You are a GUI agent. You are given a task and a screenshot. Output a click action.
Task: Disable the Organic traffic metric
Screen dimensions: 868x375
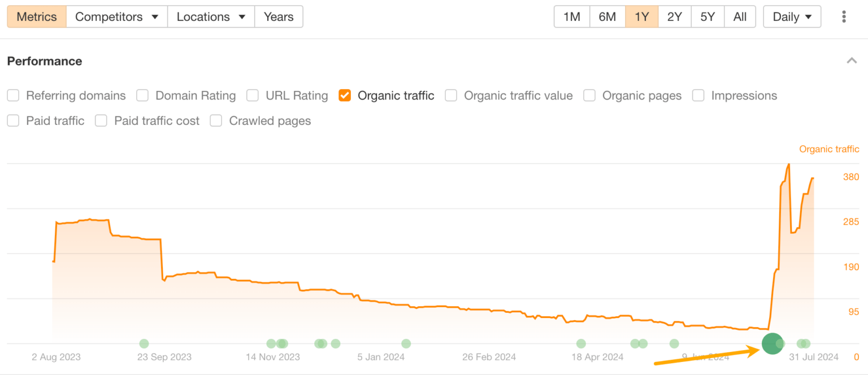pos(345,95)
